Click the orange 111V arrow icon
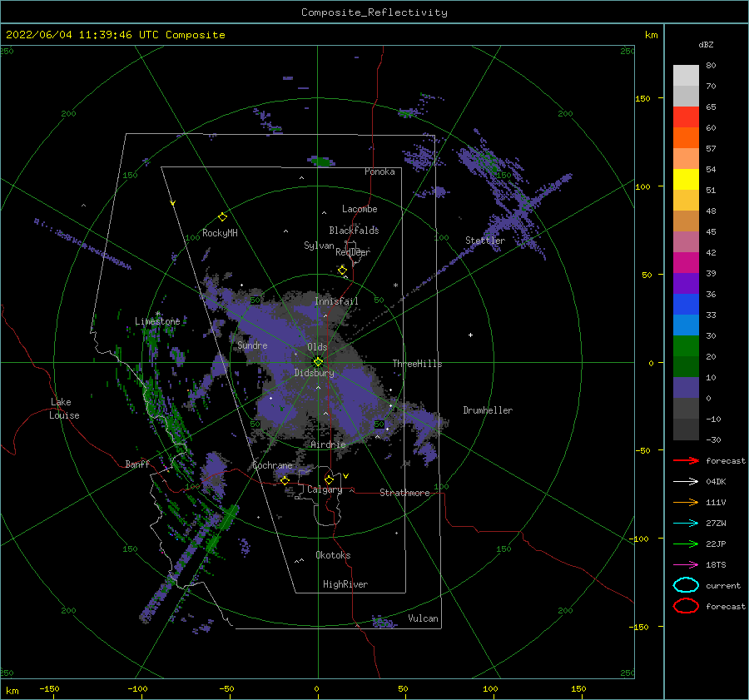The width and height of the screenshot is (749, 700). [686, 502]
